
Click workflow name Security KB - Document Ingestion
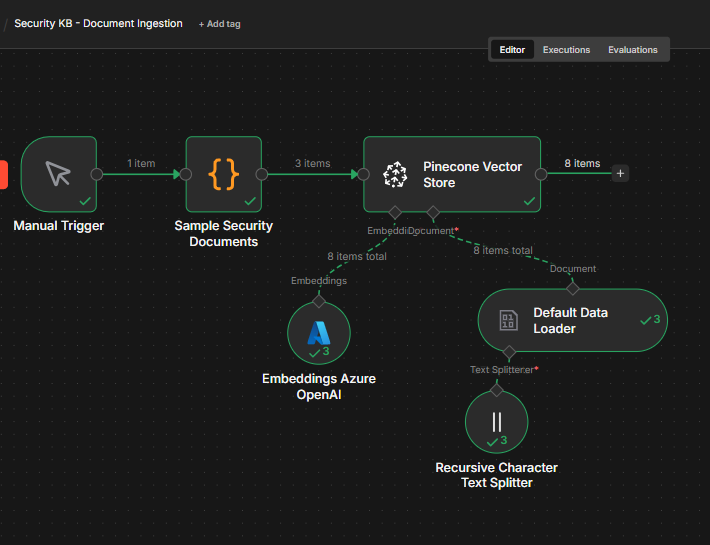click(x=98, y=24)
